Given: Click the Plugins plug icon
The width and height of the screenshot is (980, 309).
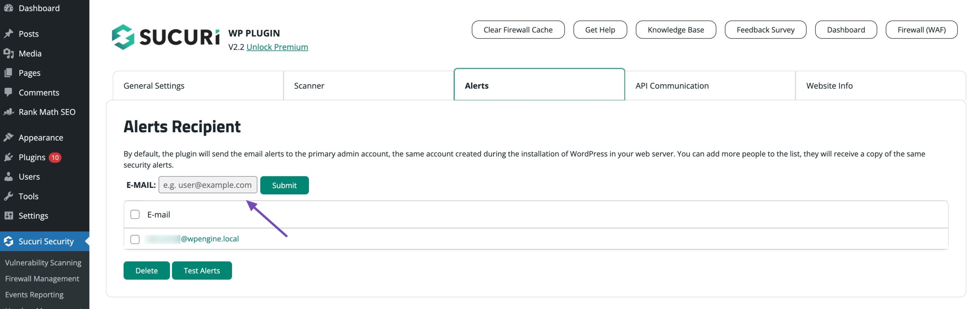Looking at the screenshot, I should (x=8, y=157).
